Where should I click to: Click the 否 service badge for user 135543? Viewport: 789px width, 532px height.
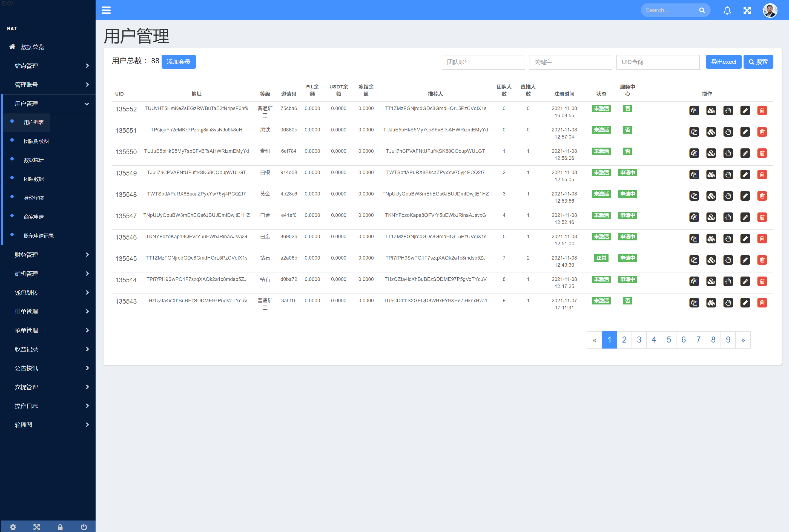pos(627,301)
